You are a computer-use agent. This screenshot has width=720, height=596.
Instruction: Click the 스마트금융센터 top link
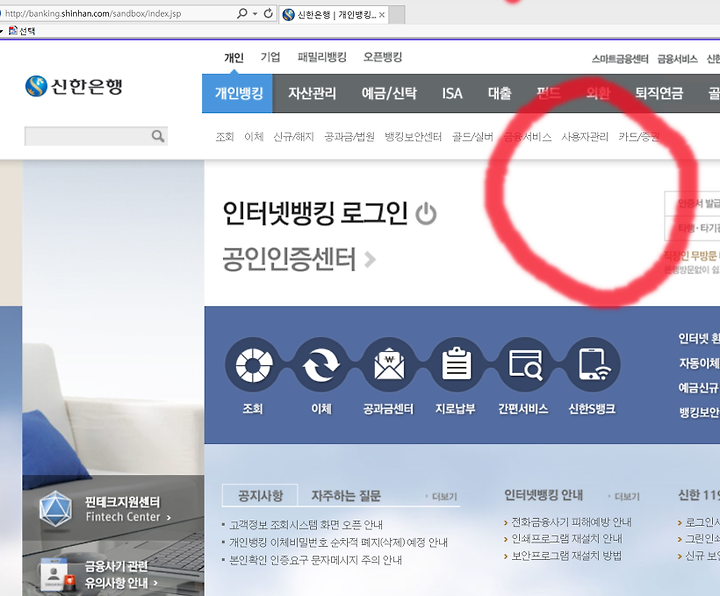pos(620,59)
